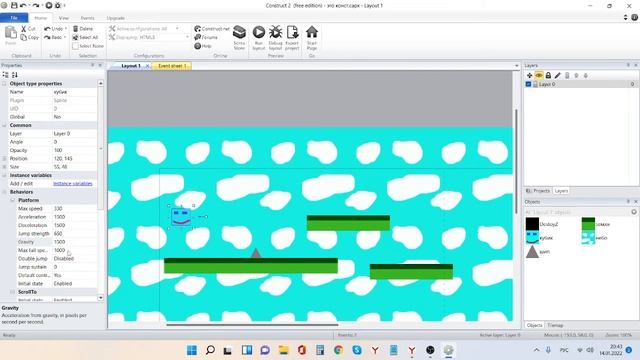
Task: Click the add layer plus icon
Action: click(529, 76)
